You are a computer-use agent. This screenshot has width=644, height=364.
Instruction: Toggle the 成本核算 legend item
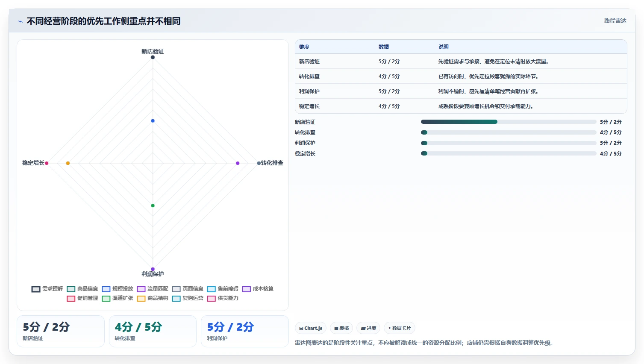coord(258,289)
